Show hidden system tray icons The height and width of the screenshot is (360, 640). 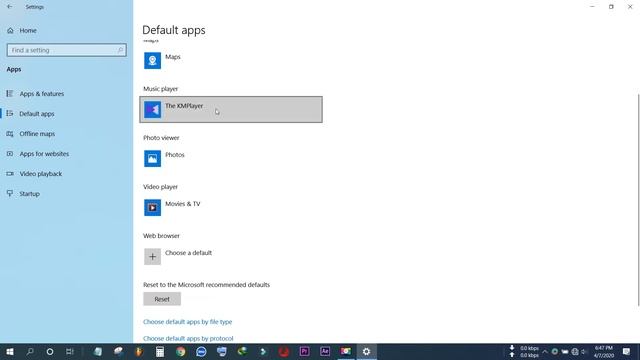coord(545,352)
